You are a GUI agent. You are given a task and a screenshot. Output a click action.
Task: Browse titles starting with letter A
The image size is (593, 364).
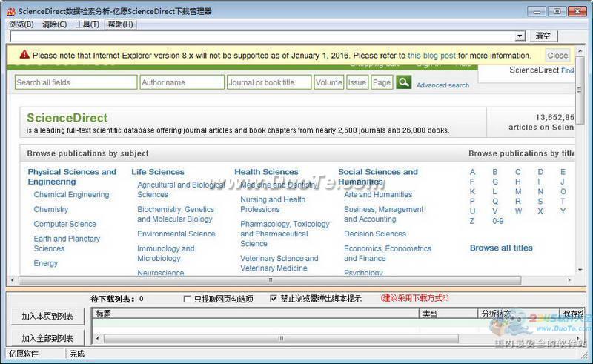(x=472, y=172)
